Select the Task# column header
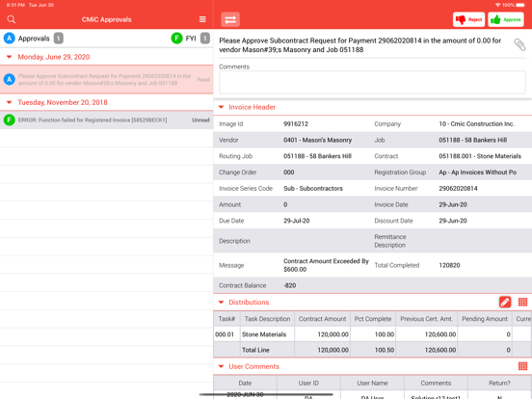The height and width of the screenshot is (399, 532). [x=226, y=319]
